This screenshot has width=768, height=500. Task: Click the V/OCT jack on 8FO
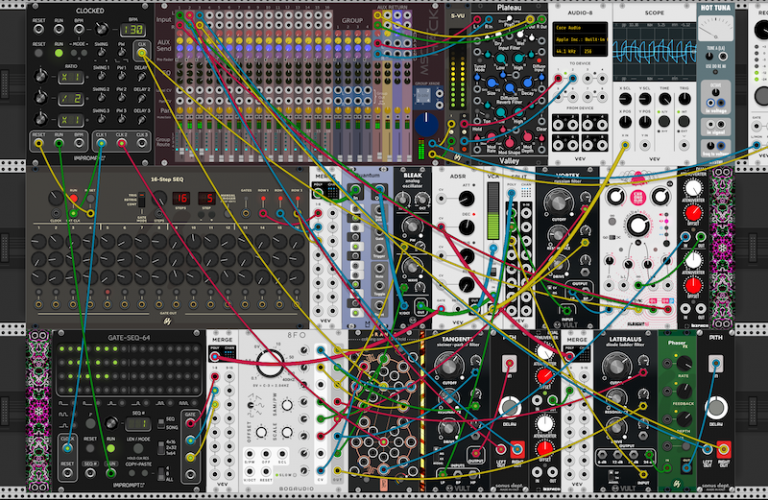tap(250, 472)
